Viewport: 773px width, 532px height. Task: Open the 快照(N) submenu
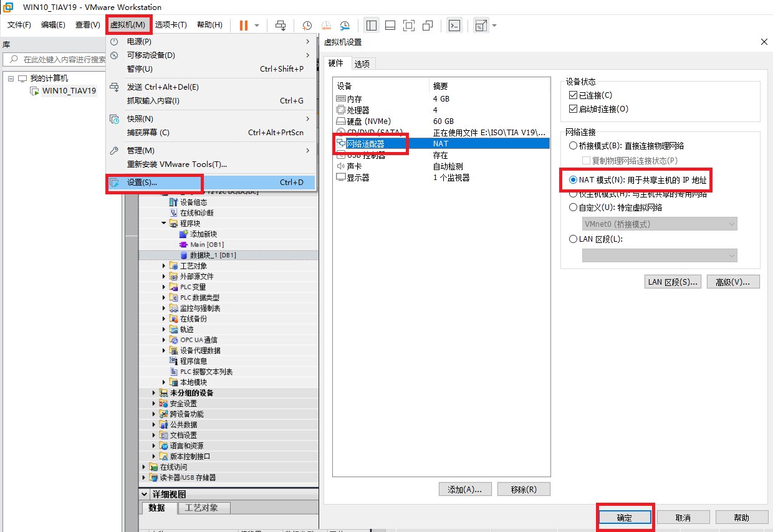pos(211,118)
